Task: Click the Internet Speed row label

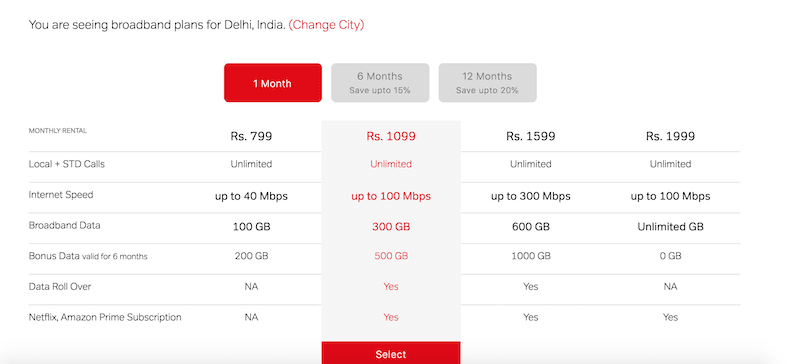Action: 61,195
